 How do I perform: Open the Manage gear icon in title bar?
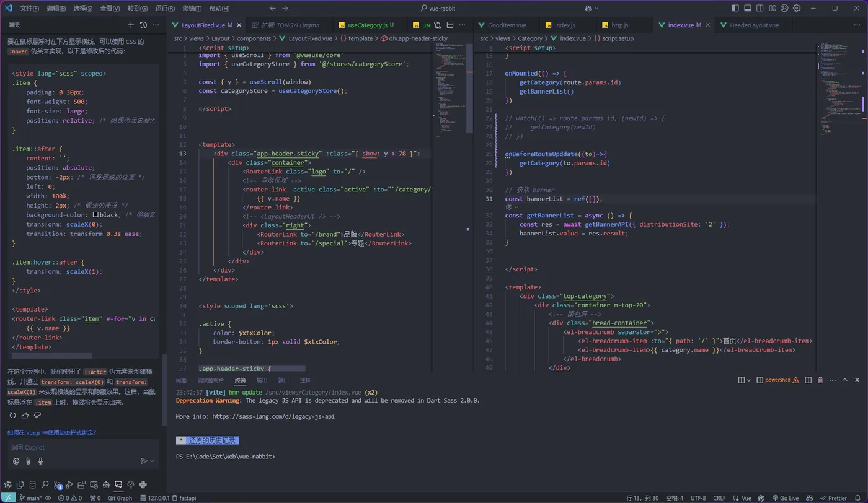(797, 8)
